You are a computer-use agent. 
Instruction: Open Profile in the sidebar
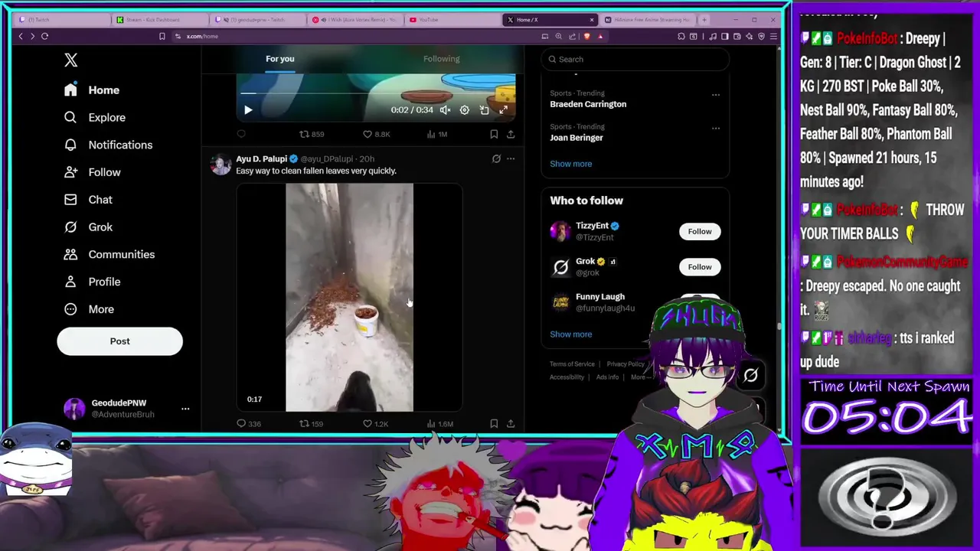pos(93,282)
